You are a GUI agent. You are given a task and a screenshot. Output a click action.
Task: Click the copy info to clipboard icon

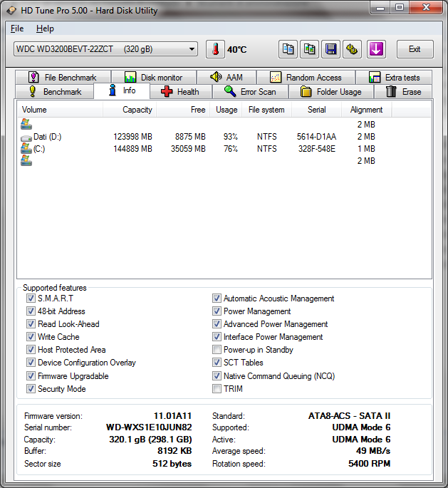pos(288,49)
